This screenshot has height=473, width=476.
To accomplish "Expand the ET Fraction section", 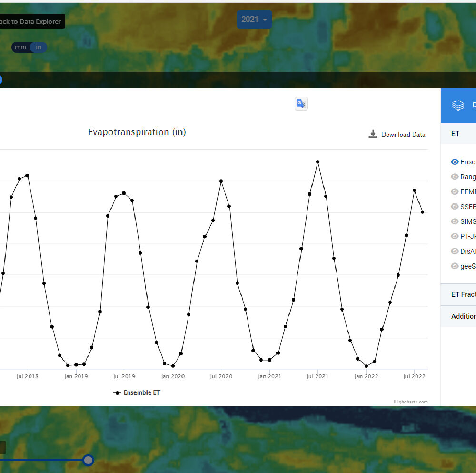I will pyautogui.click(x=462, y=294).
